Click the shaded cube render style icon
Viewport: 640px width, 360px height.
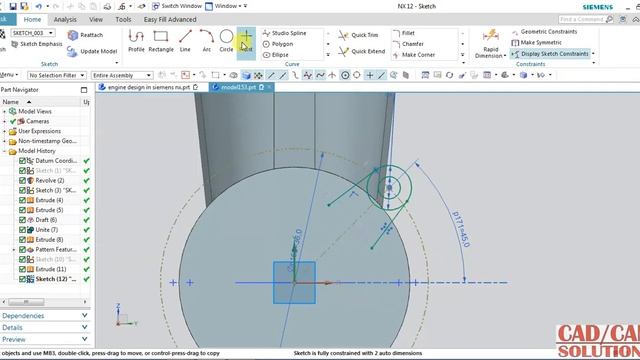pyautogui.click(x=246, y=75)
